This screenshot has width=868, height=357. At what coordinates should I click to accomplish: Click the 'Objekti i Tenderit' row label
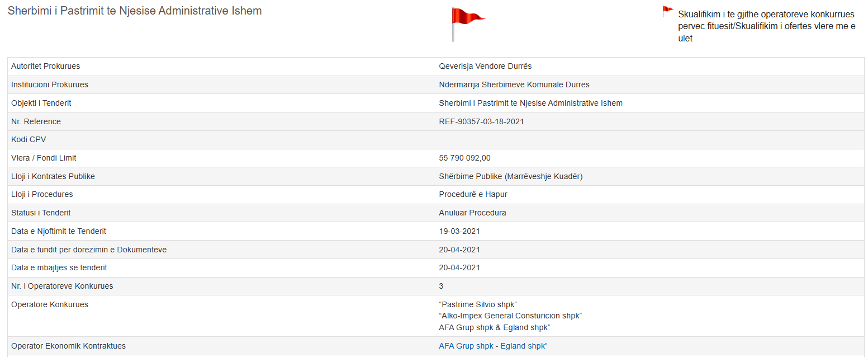click(x=41, y=103)
